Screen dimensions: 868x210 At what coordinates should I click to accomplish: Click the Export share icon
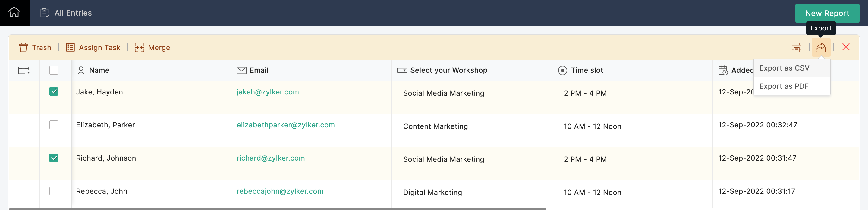(x=821, y=48)
